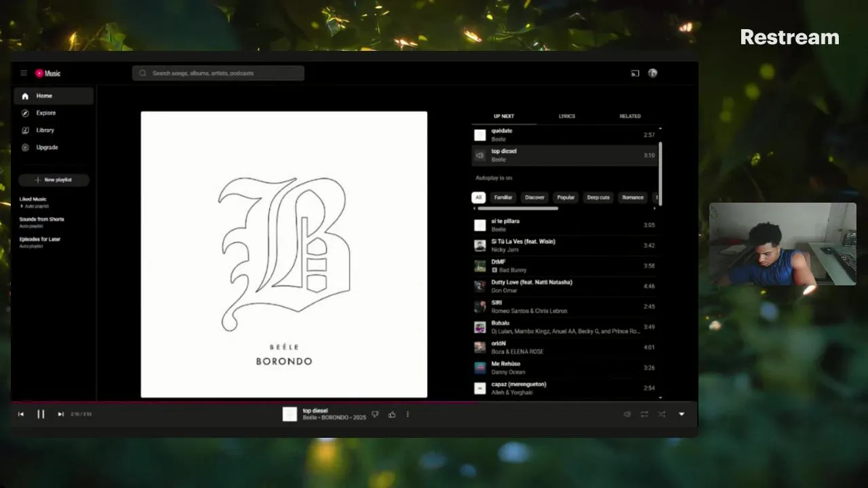Viewport: 868px width, 488px height.
Task: Click DtMF song thumbnail
Action: coord(480,266)
